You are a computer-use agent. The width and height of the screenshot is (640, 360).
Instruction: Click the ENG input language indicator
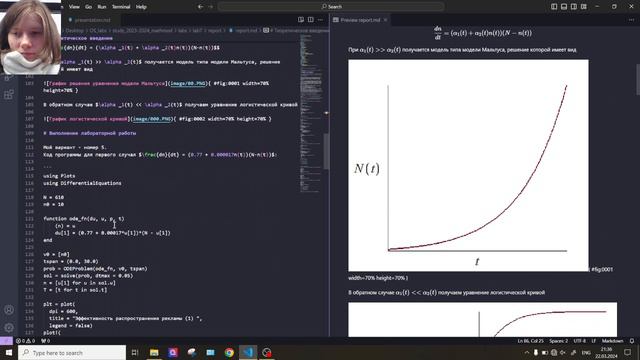[586, 352]
